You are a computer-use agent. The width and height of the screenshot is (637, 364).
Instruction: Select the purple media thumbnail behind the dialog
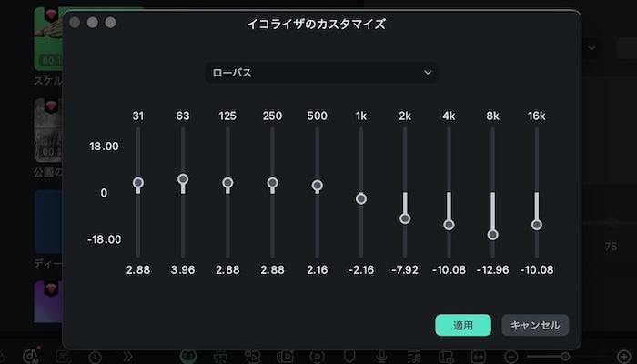[x=48, y=302]
